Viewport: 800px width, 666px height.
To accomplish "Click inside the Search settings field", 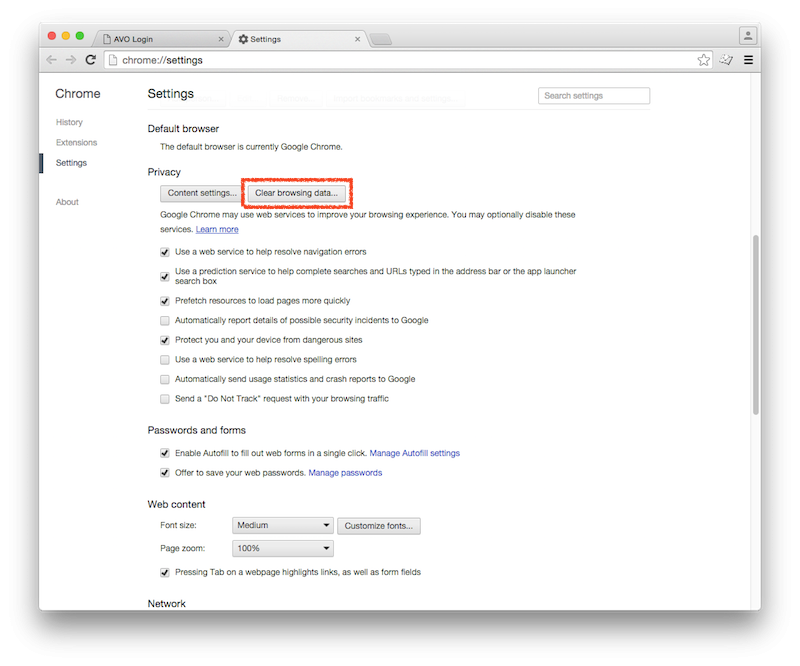I will coord(594,95).
